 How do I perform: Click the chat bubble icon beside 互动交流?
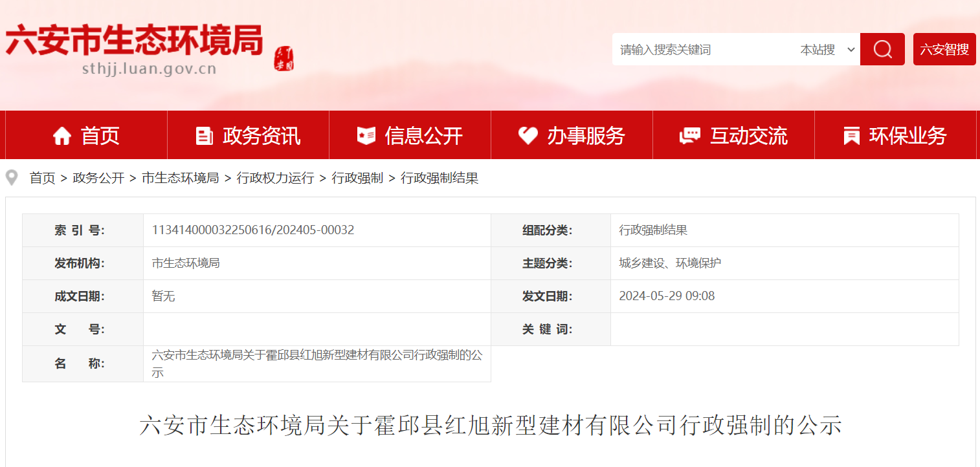click(690, 136)
